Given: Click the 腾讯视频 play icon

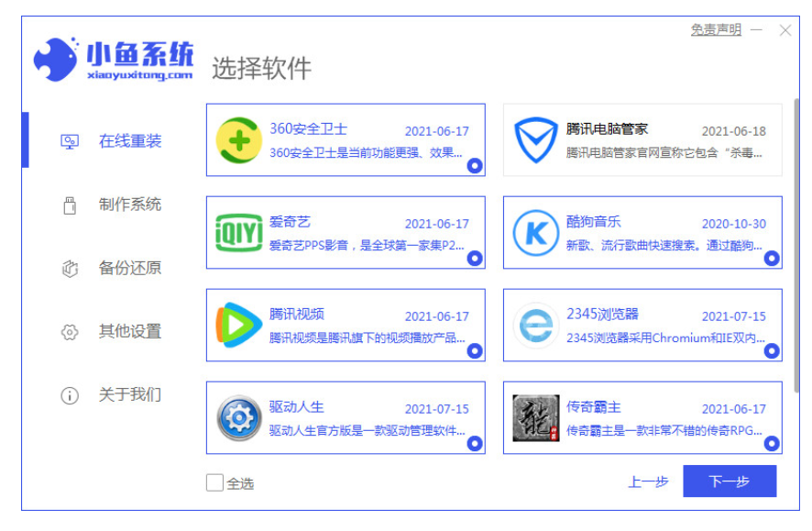Looking at the screenshot, I should [x=238, y=326].
